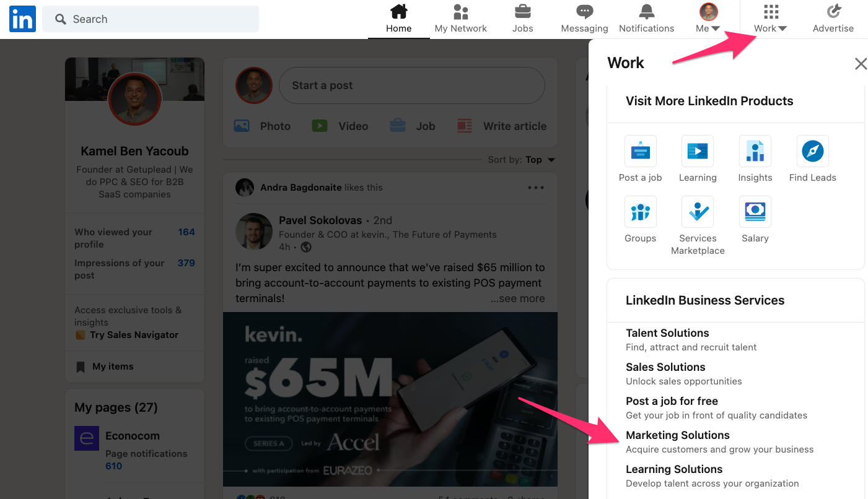
Task: Open the Sort by Top dropdown
Action: [540, 160]
